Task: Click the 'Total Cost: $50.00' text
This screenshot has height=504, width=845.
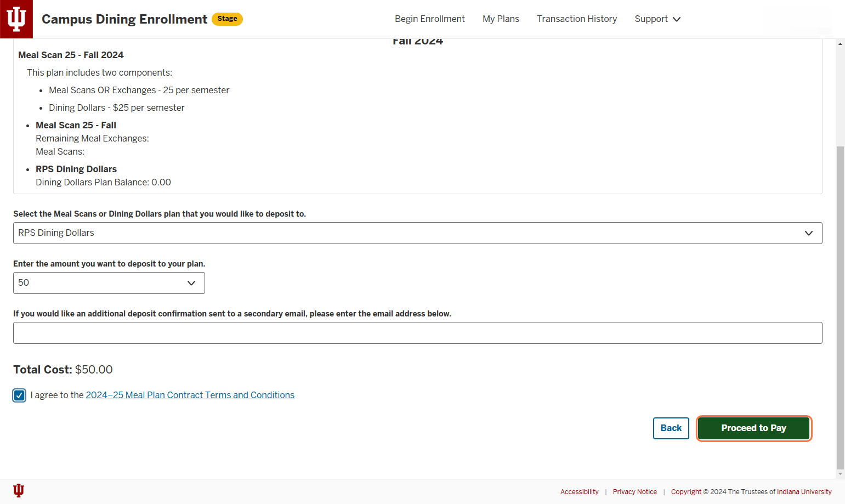Action: 63,370
